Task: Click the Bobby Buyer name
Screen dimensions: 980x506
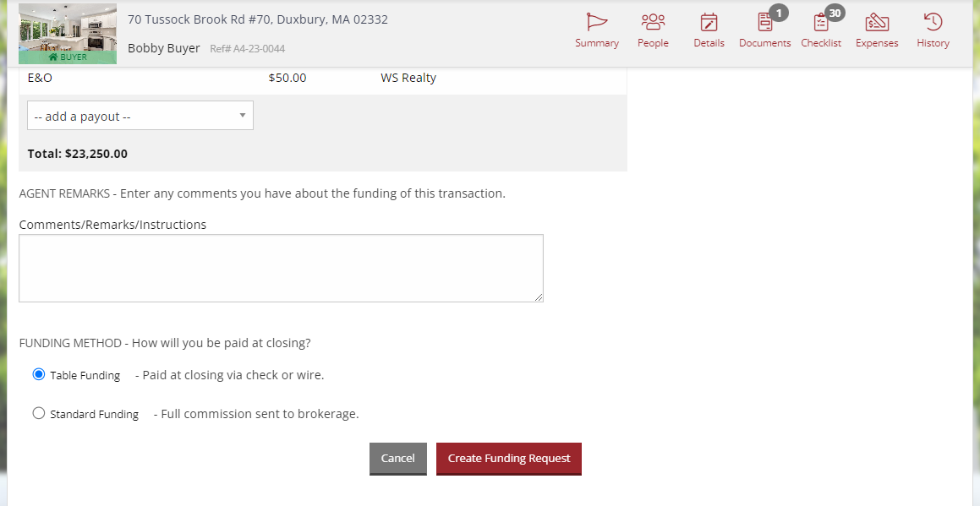Action: pyautogui.click(x=163, y=48)
